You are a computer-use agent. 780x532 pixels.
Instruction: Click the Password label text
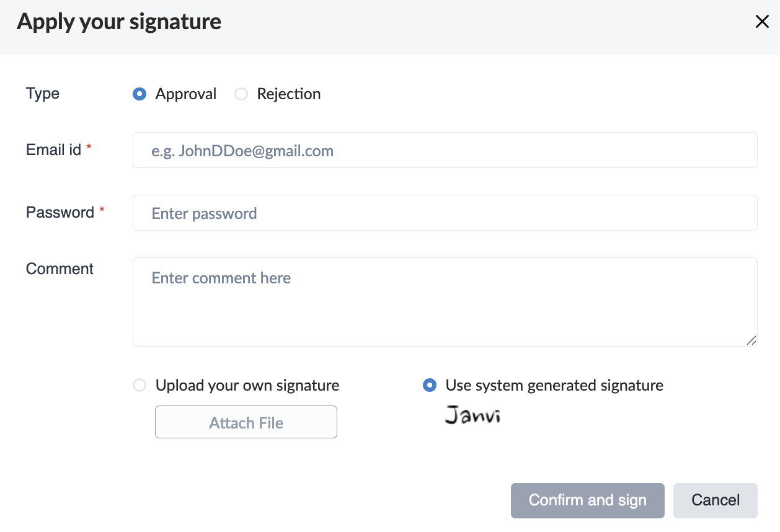coord(60,212)
